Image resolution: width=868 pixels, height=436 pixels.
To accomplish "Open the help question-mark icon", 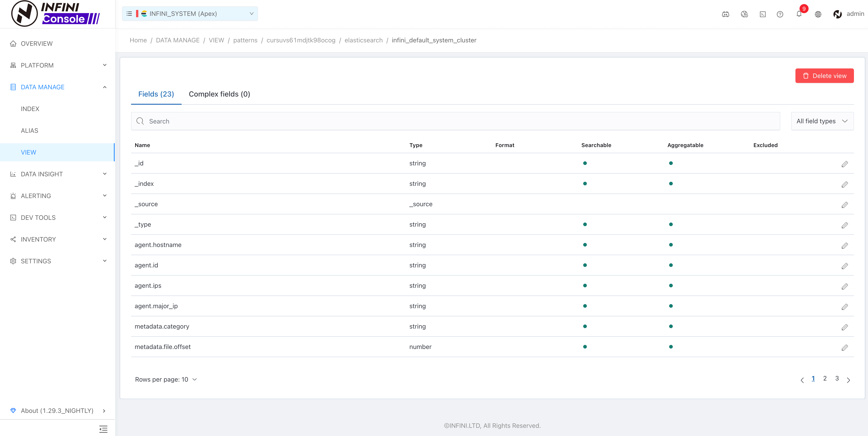I will click(x=780, y=14).
